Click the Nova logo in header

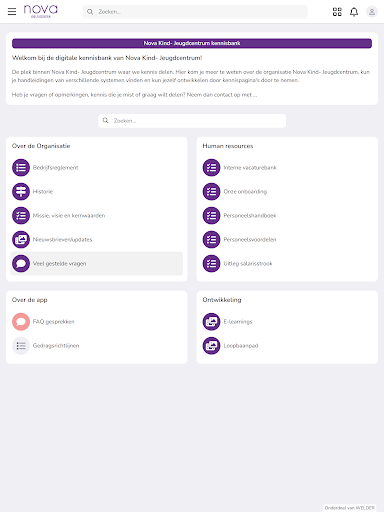[x=41, y=11]
